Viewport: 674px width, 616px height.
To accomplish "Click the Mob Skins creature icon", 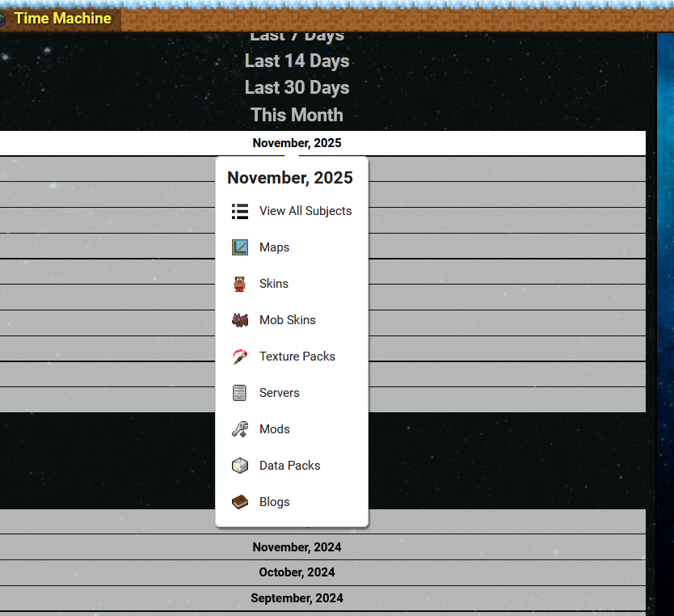I will coord(240,320).
